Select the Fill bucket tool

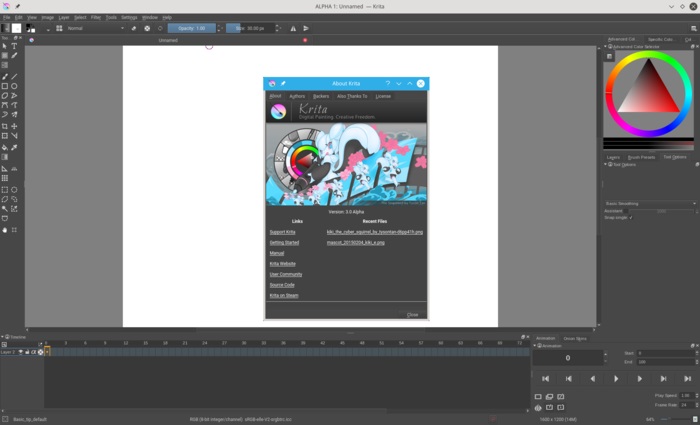[x=5, y=147]
